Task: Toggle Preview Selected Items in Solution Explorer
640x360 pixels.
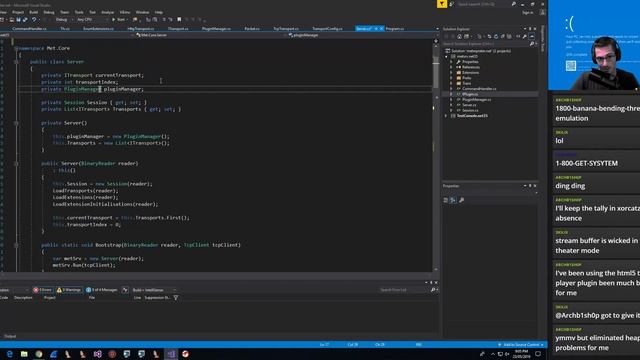Action: point(531,36)
